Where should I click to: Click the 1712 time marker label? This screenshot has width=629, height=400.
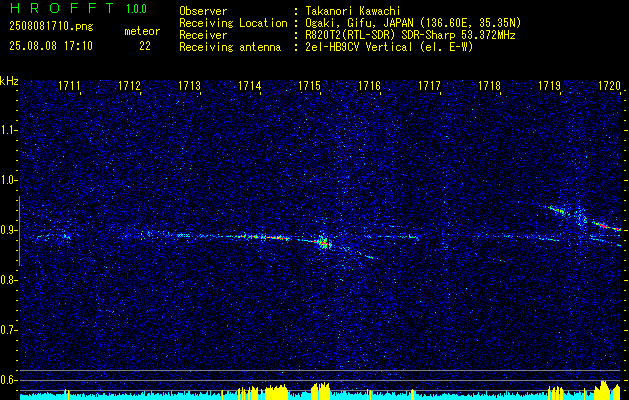point(129,86)
